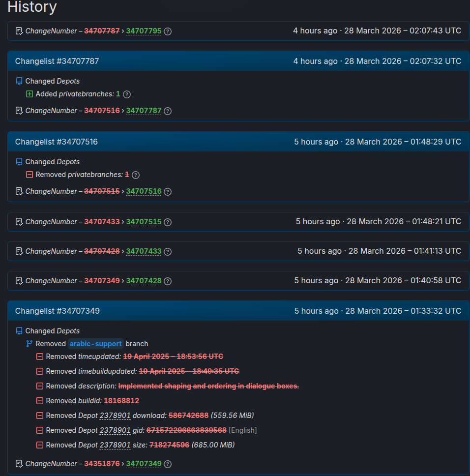Click minus icon beside Removed timebuildupdated
The height and width of the screenshot is (476, 470).
tap(40, 371)
